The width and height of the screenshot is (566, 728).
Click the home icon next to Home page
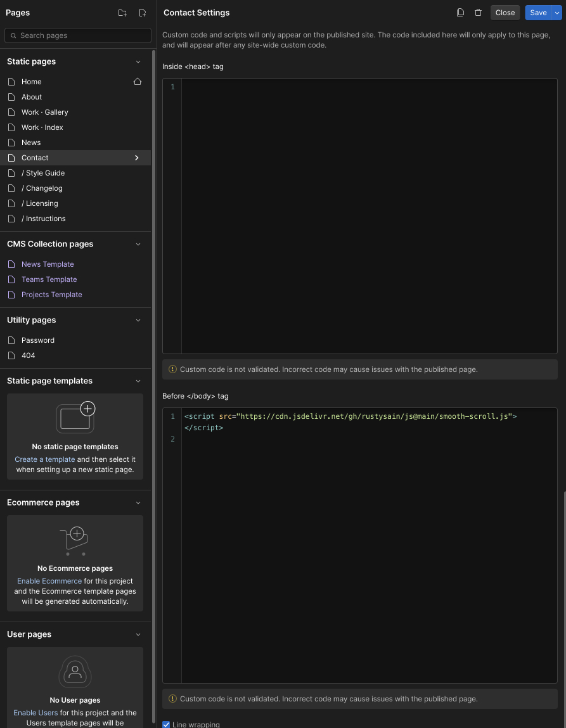[x=138, y=82]
